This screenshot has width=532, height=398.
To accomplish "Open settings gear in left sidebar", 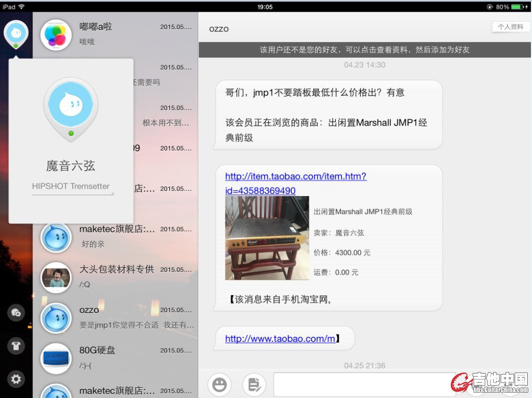I will tap(16, 379).
